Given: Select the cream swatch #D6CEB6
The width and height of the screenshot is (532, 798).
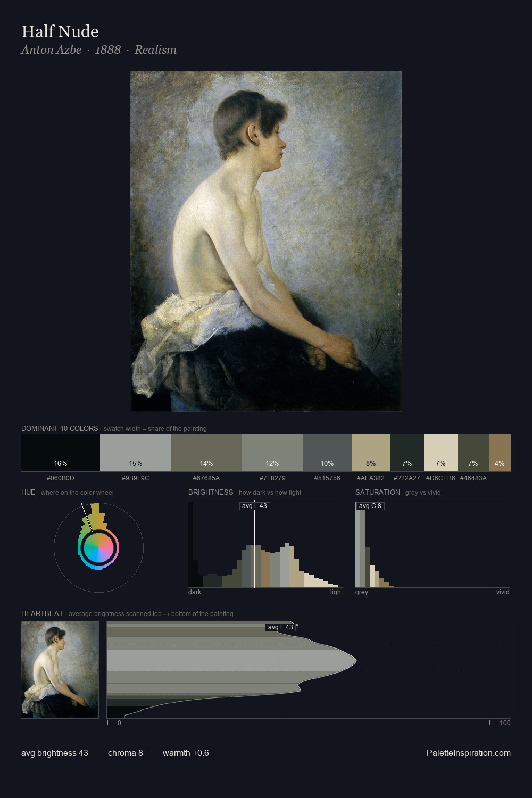Looking at the screenshot, I should coord(440,453).
